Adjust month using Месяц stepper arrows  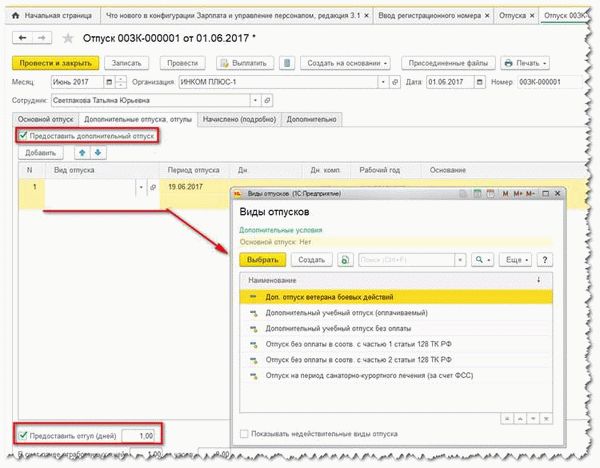pos(121,82)
